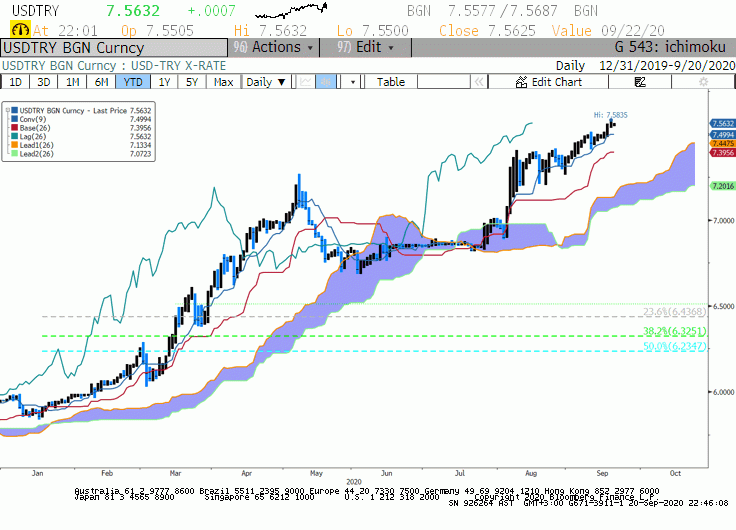Collapse the legend tree with minus box
This screenshot has height=530, width=736.
tap(8, 111)
